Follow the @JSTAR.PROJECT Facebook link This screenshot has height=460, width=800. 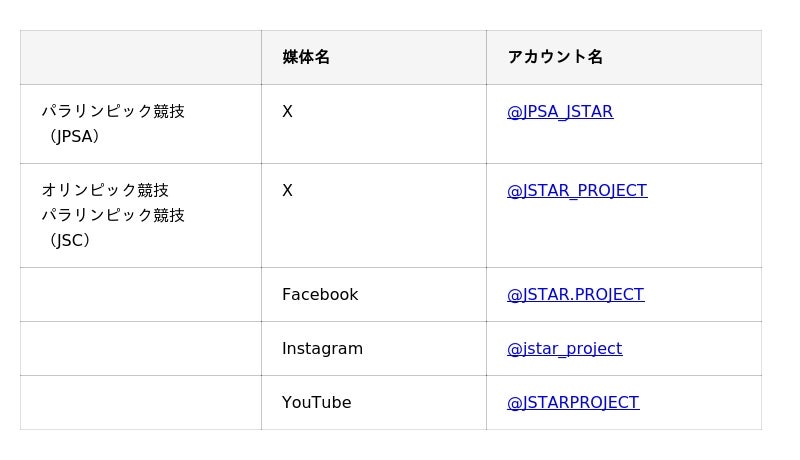click(575, 295)
